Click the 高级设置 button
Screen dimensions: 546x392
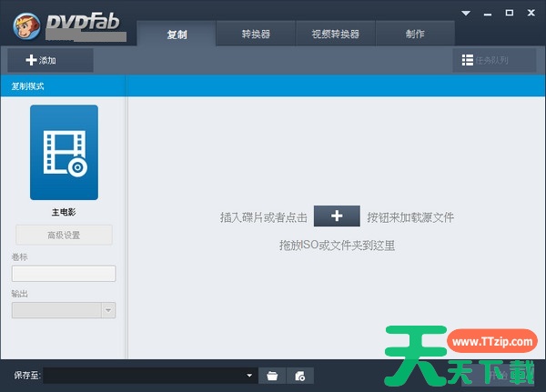click(x=64, y=235)
